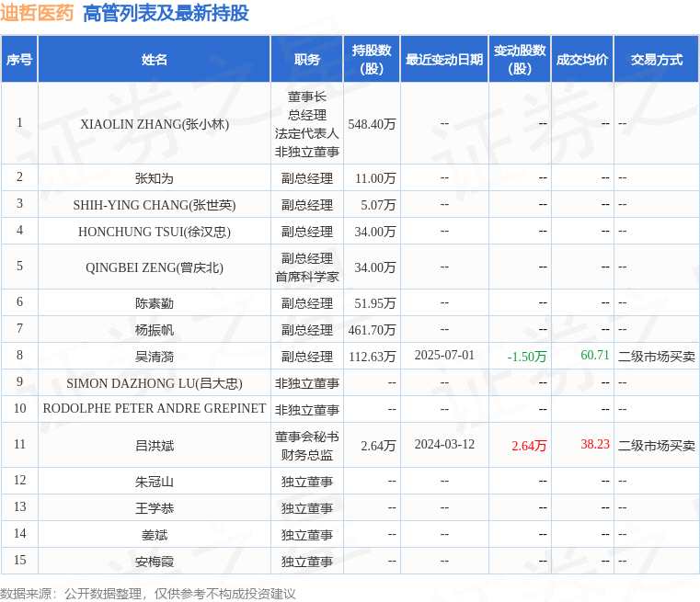Select the 持股数(股) column header
700x602 pixels.
point(372,60)
